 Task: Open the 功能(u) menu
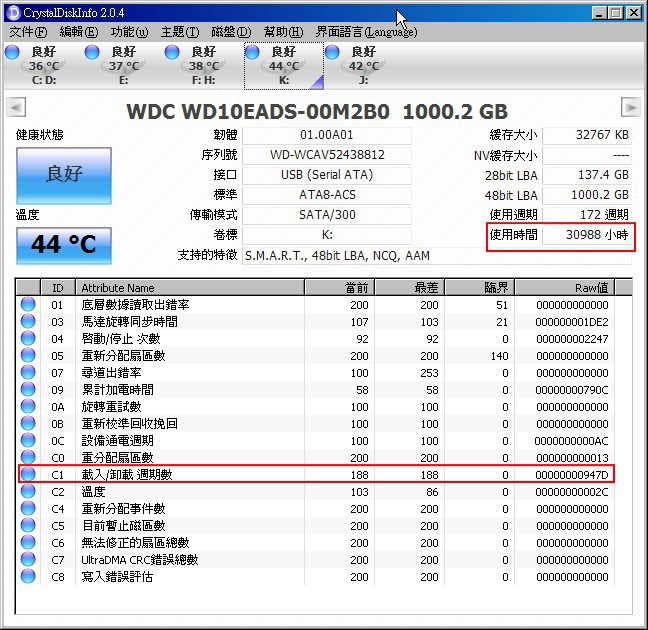click(x=129, y=32)
